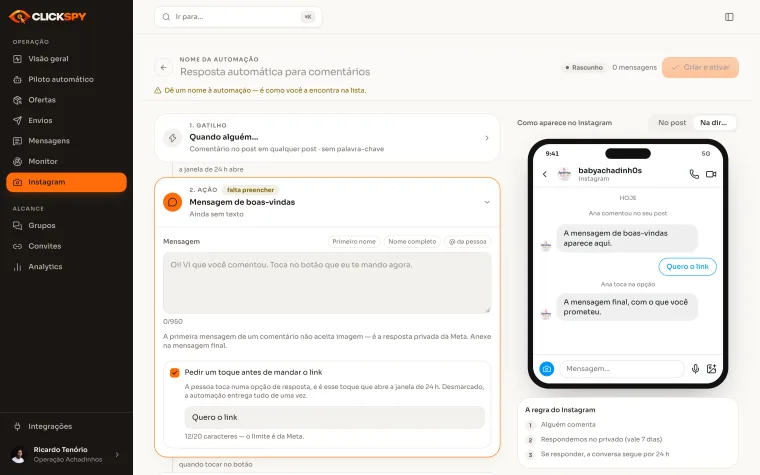Click babyachadinh0s profile avatar in preview
Image resolution: width=760 pixels, height=475 pixels.
(x=564, y=174)
